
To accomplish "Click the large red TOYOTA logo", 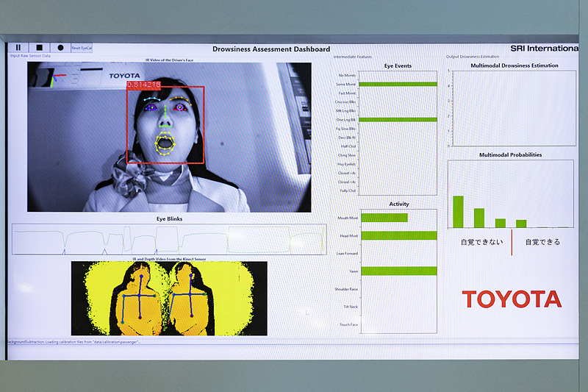I will (x=512, y=299).
